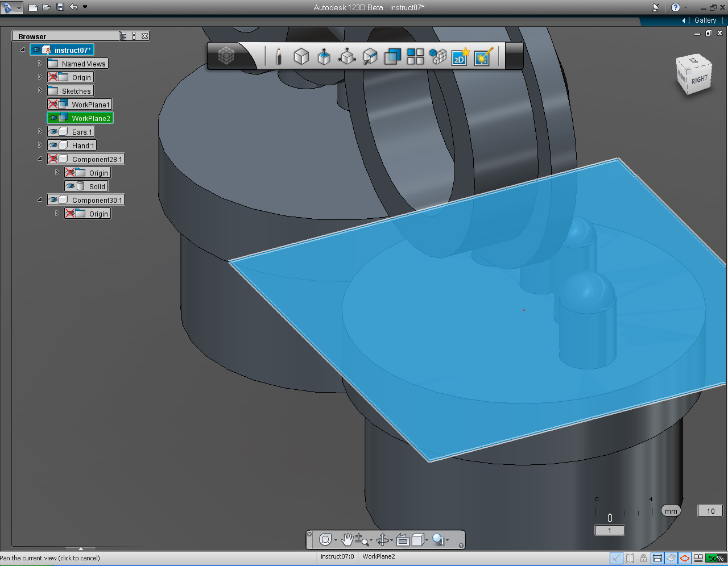Open the 123D application menu button
Image resolution: width=728 pixels, height=566 pixels.
(11, 7)
